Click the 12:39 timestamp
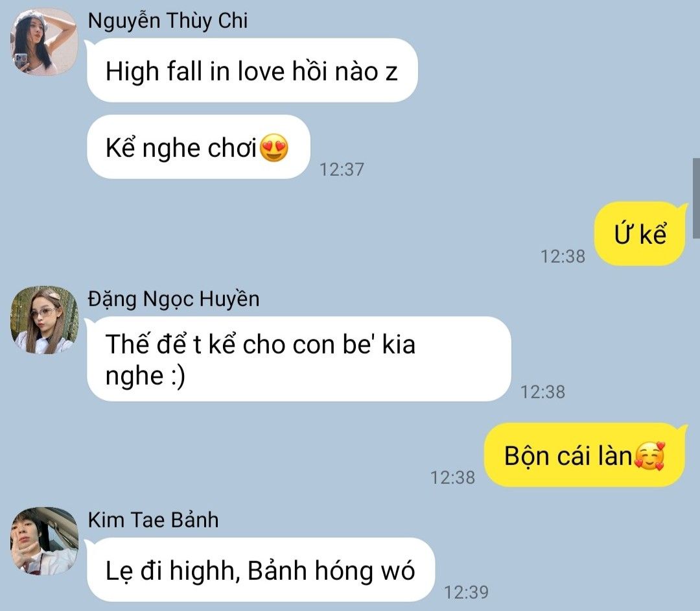Image resolution: width=700 pixels, height=611 pixels. [x=466, y=592]
